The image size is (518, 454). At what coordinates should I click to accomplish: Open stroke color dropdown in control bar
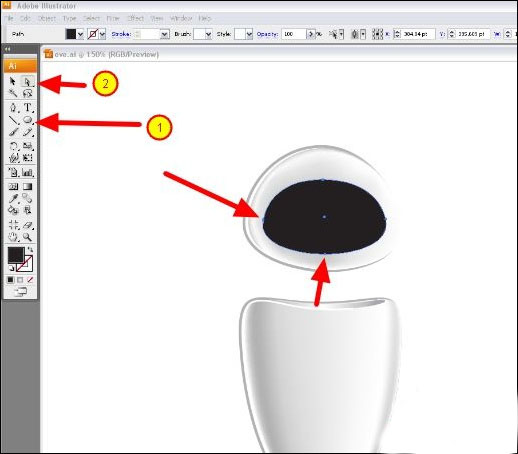pyautogui.click(x=102, y=34)
